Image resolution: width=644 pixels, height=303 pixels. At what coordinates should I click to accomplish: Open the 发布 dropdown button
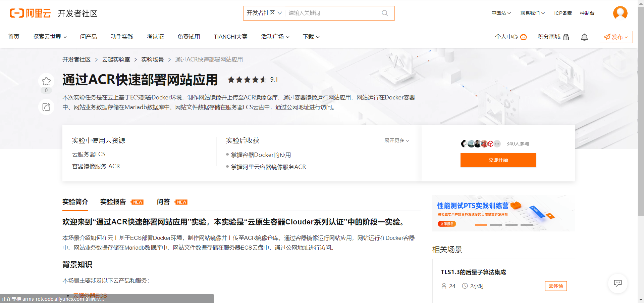point(616,37)
